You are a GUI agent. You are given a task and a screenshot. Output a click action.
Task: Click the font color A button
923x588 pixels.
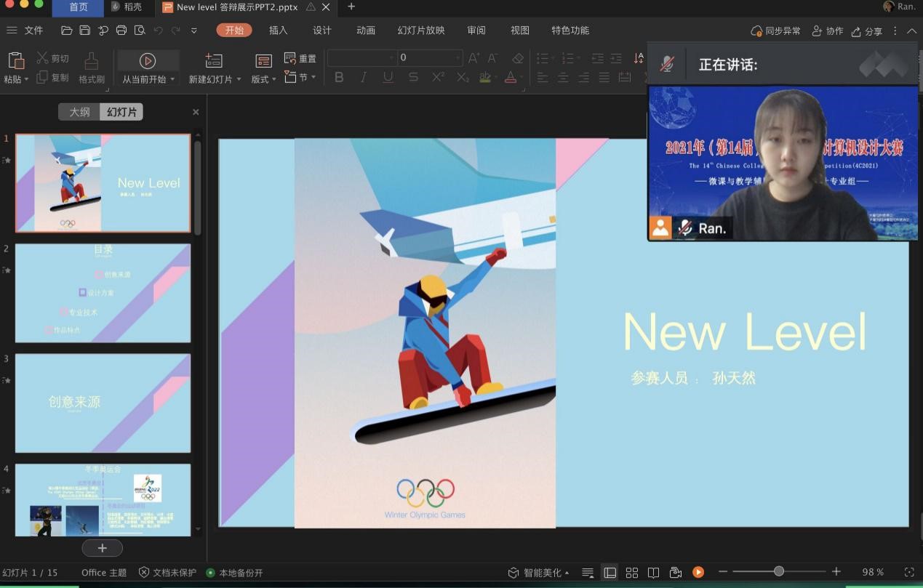click(x=511, y=77)
